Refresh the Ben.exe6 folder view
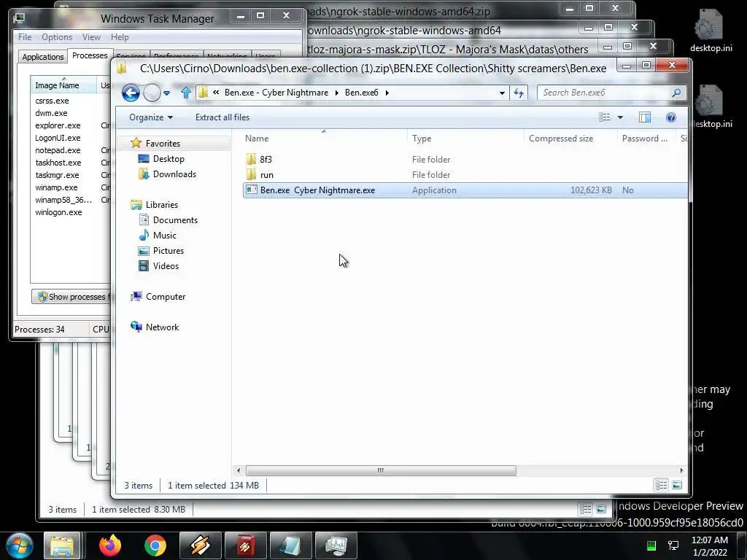Screen dimensions: 747x560 (519, 93)
